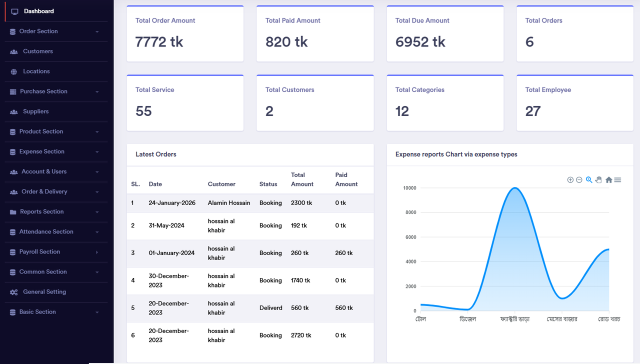Click the Reports Section folder icon
Screen dimensions: 640x364
(13, 212)
